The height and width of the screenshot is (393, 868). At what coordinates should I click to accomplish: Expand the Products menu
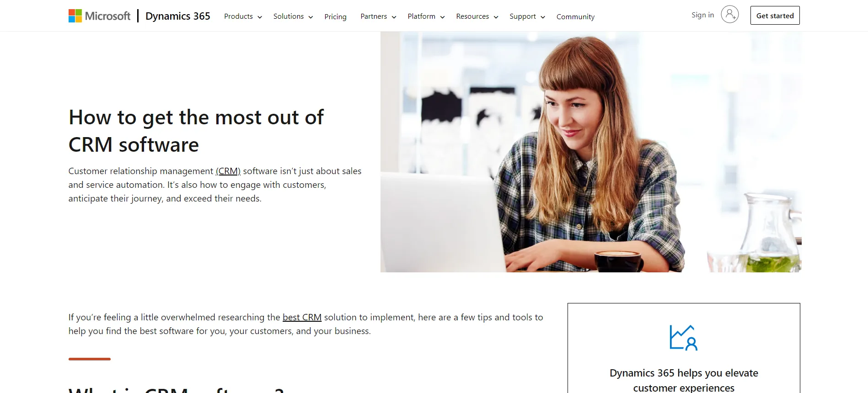(243, 16)
